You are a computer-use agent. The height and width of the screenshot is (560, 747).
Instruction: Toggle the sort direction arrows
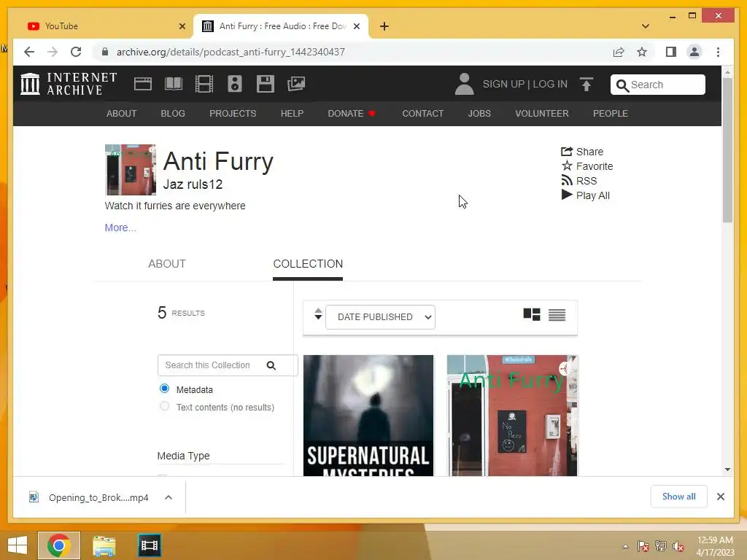(x=318, y=314)
